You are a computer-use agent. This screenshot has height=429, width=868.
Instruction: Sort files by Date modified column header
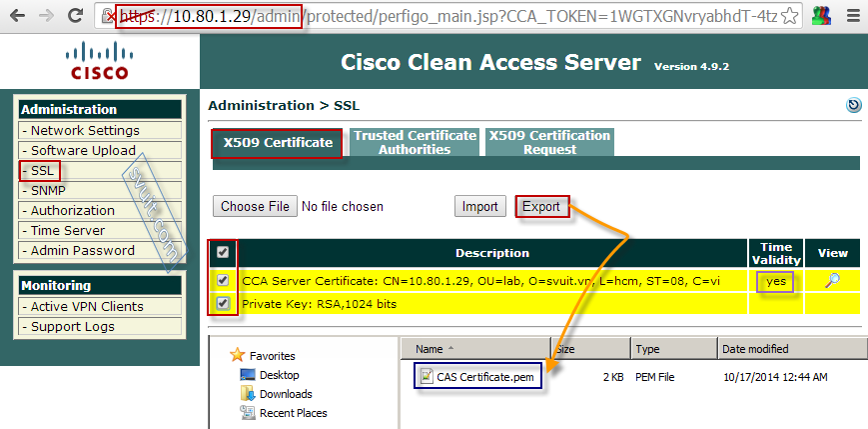pos(793,349)
